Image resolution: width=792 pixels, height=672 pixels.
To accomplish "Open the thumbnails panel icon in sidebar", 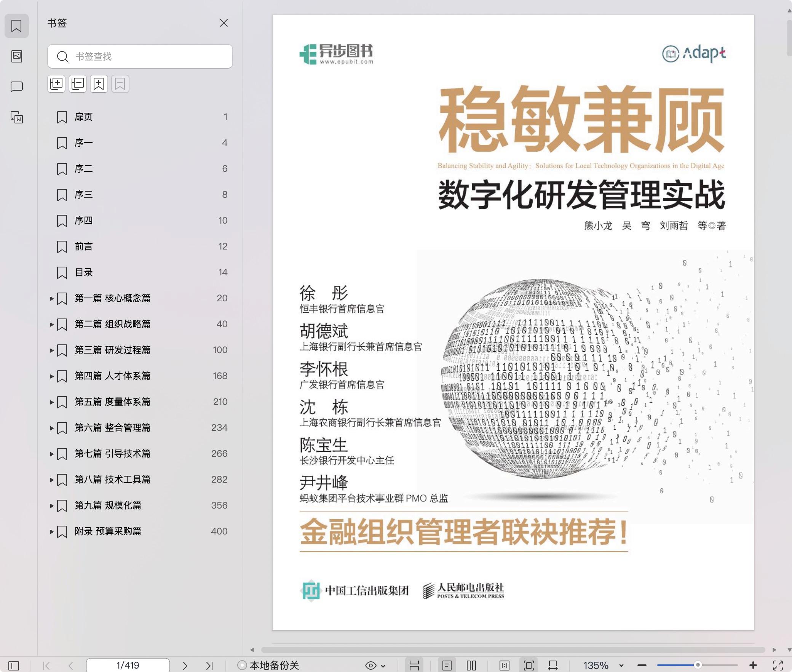I will coord(16,56).
